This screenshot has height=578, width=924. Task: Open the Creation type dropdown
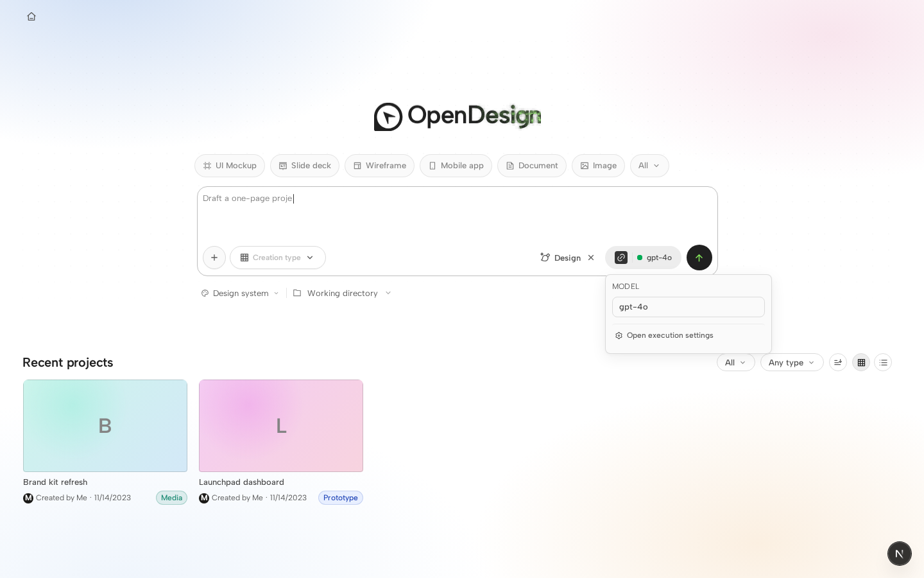click(x=278, y=258)
